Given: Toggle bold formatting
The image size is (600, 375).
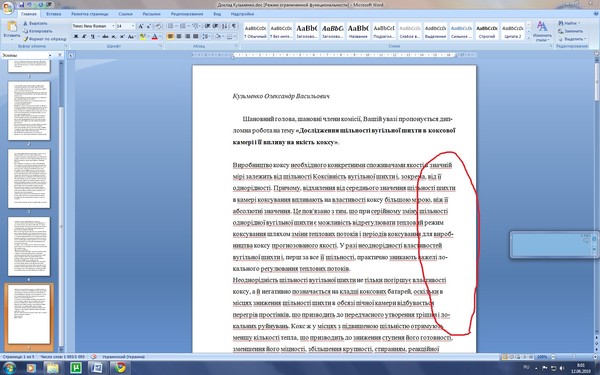Looking at the screenshot, I should click(x=76, y=37).
